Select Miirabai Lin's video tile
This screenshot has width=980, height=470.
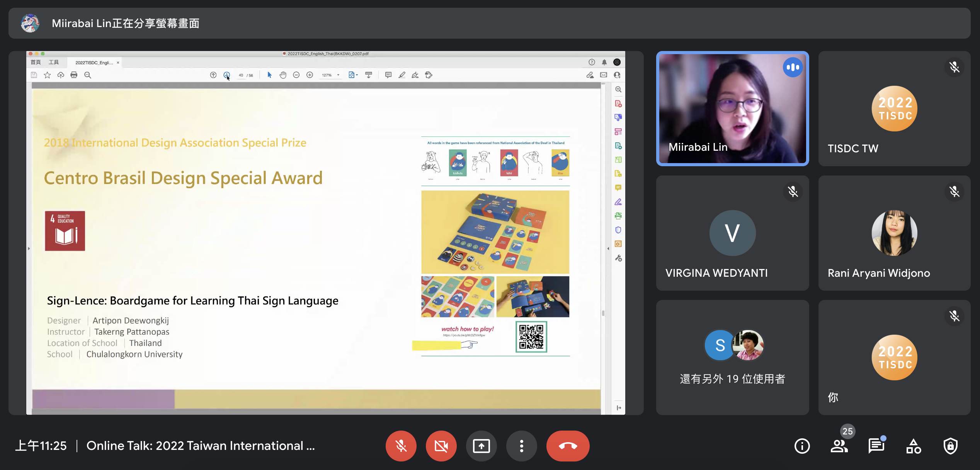click(x=732, y=109)
